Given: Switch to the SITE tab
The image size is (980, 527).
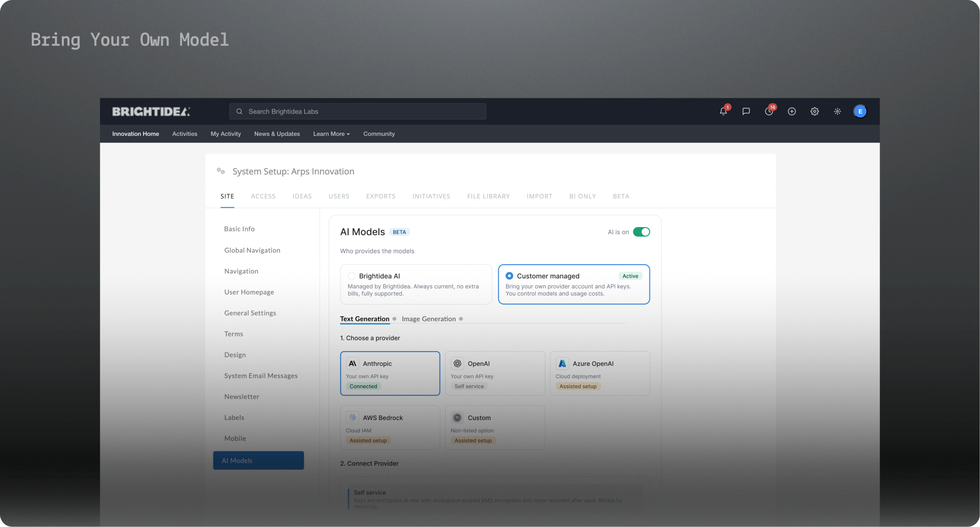Looking at the screenshot, I should click(x=227, y=196).
